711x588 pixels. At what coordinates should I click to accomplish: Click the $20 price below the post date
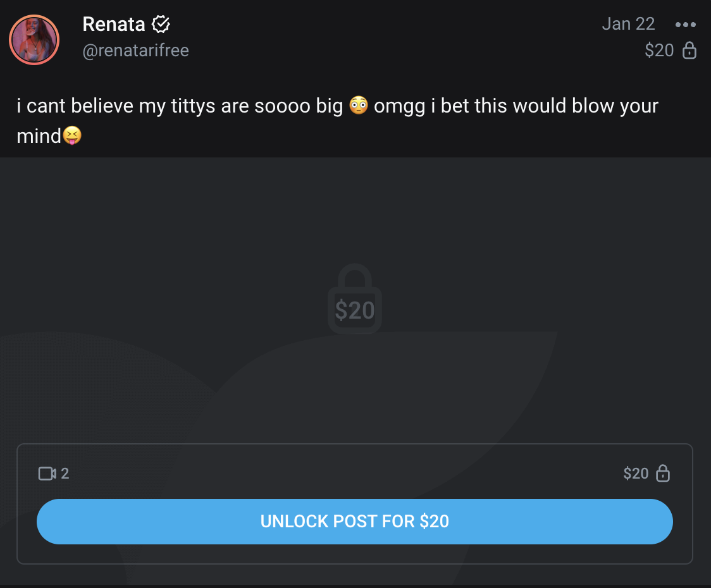tap(659, 51)
